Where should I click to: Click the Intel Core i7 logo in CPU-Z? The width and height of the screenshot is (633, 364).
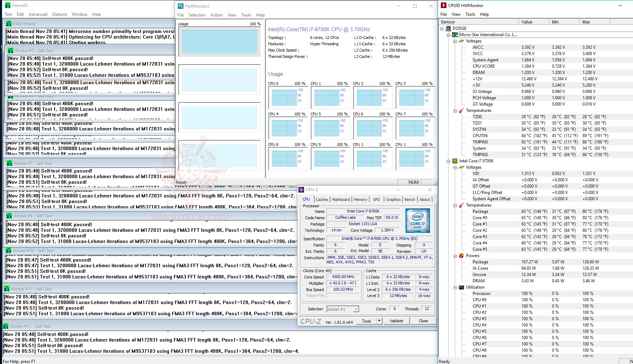click(417, 221)
